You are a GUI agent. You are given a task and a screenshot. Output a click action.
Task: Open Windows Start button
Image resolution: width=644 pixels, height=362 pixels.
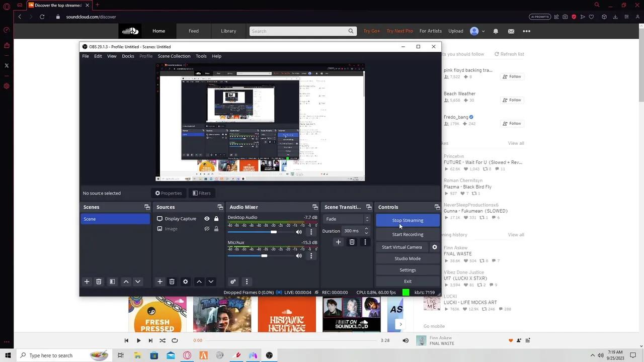coord(8,355)
